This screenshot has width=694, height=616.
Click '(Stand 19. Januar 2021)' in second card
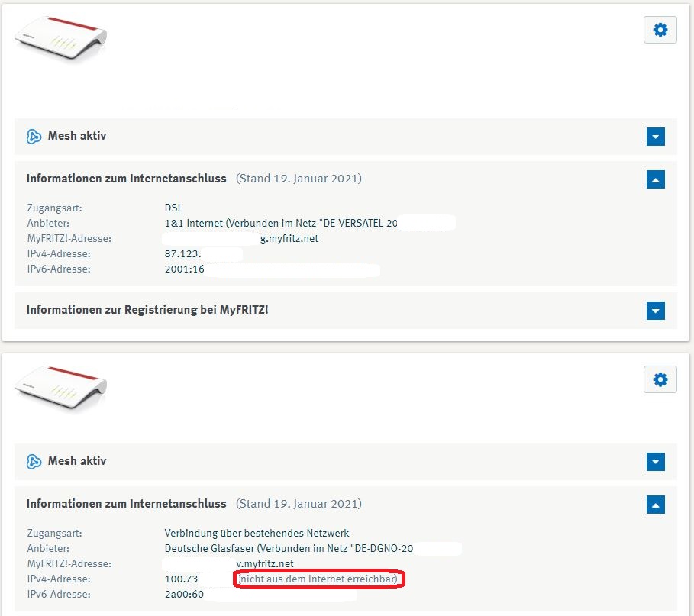point(299,504)
